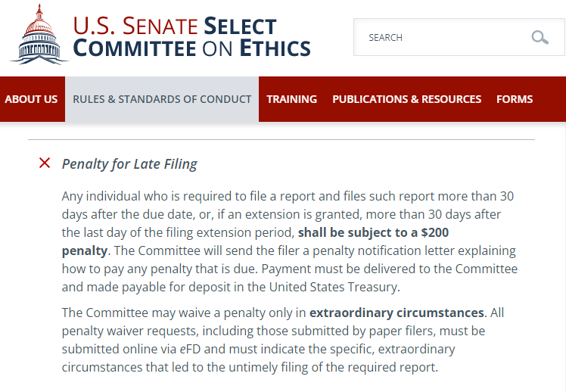
Task: Toggle the Penalty for Late Filing heading
Action: pos(129,164)
